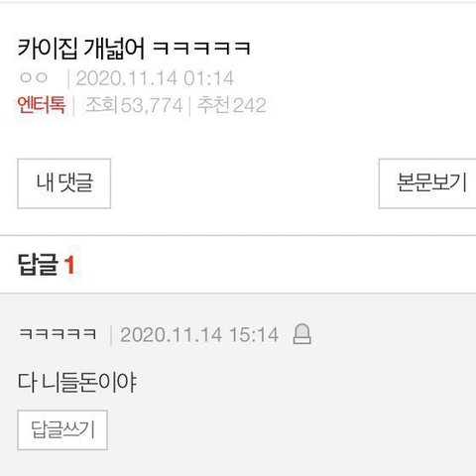The width and height of the screenshot is (476, 476).
Task: Click the siren report icon on the reply
Action: pyautogui.click(x=302, y=334)
